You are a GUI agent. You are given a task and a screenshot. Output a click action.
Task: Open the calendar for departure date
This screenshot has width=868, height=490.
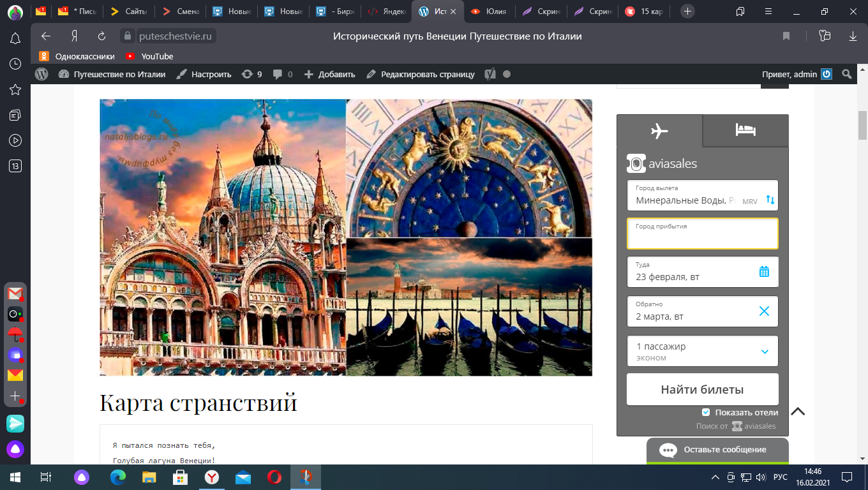click(764, 272)
